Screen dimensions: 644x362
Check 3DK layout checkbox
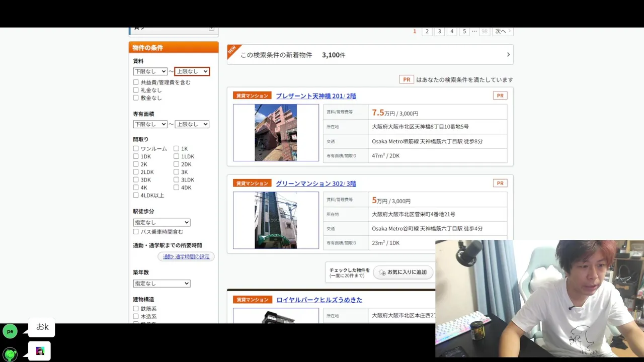136,179
